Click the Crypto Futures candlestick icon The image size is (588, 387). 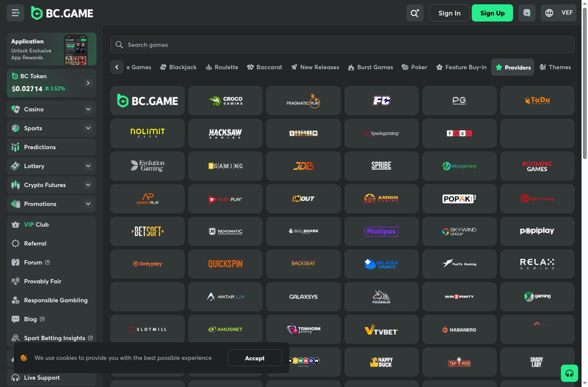[x=15, y=185]
